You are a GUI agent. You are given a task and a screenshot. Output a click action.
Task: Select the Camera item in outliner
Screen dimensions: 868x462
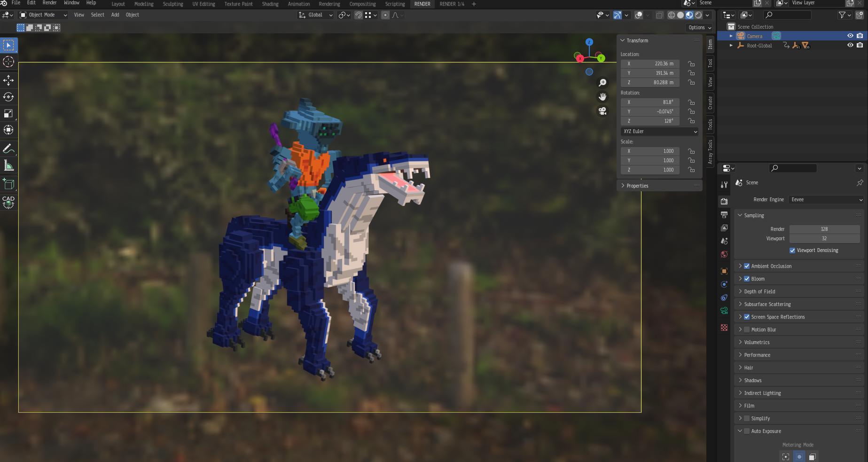click(x=754, y=36)
